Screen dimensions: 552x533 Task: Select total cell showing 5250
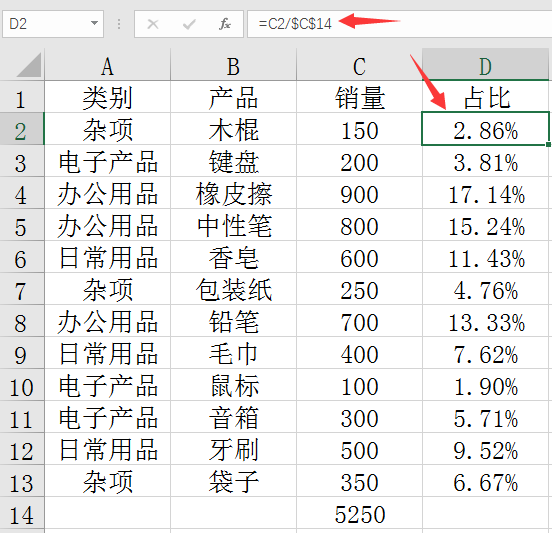[x=359, y=513]
